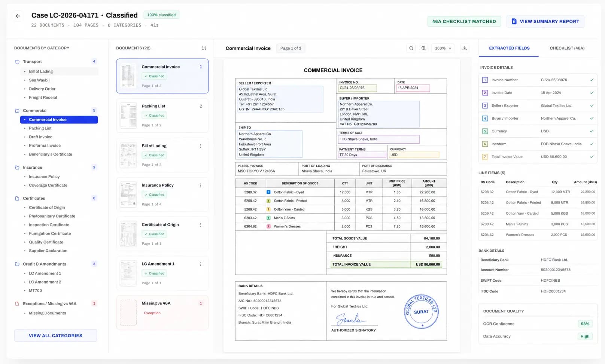Select Delivery Order in the category tree

coord(42,89)
